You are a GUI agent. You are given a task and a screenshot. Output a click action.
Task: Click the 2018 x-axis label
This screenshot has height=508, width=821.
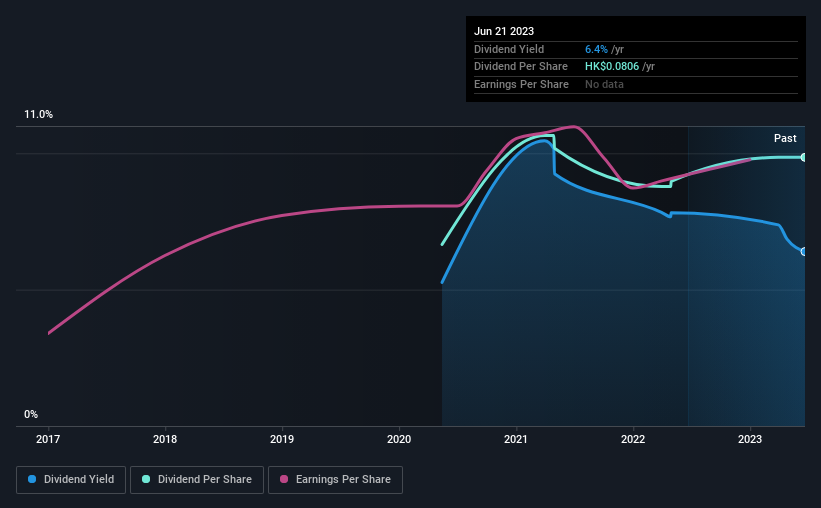pos(165,439)
